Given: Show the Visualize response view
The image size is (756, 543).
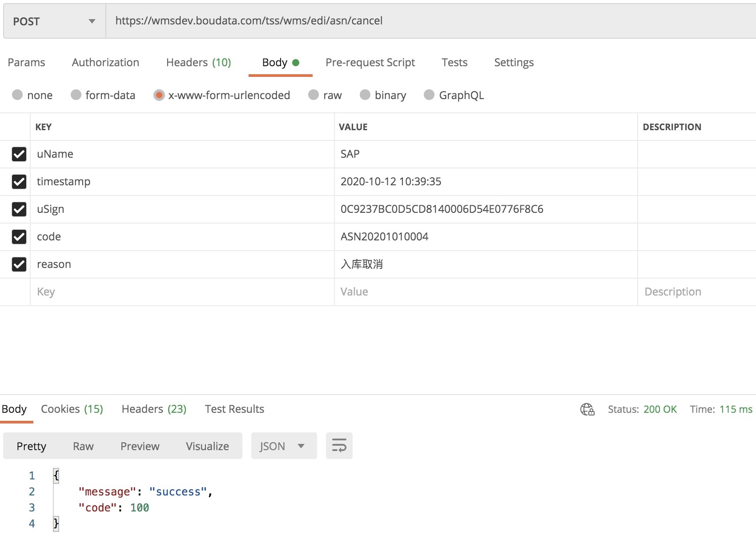Looking at the screenshot, I should [207, 446].
